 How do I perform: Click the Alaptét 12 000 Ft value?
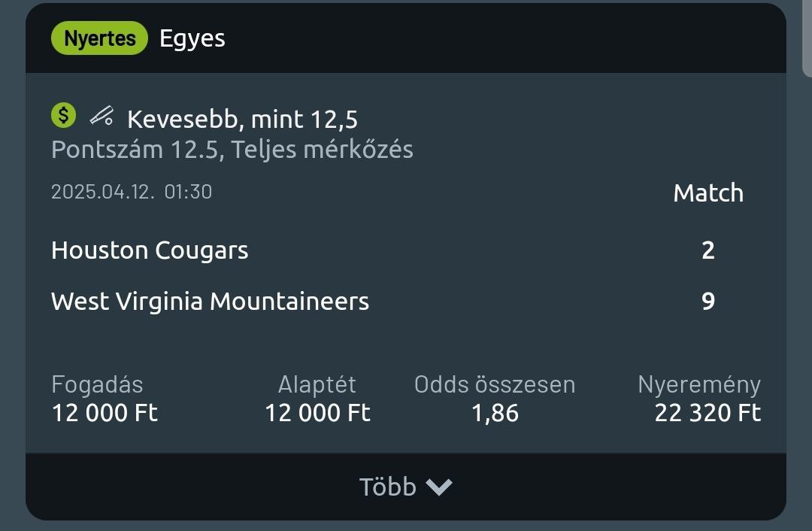pyautogui.click(x=317, y=413)
